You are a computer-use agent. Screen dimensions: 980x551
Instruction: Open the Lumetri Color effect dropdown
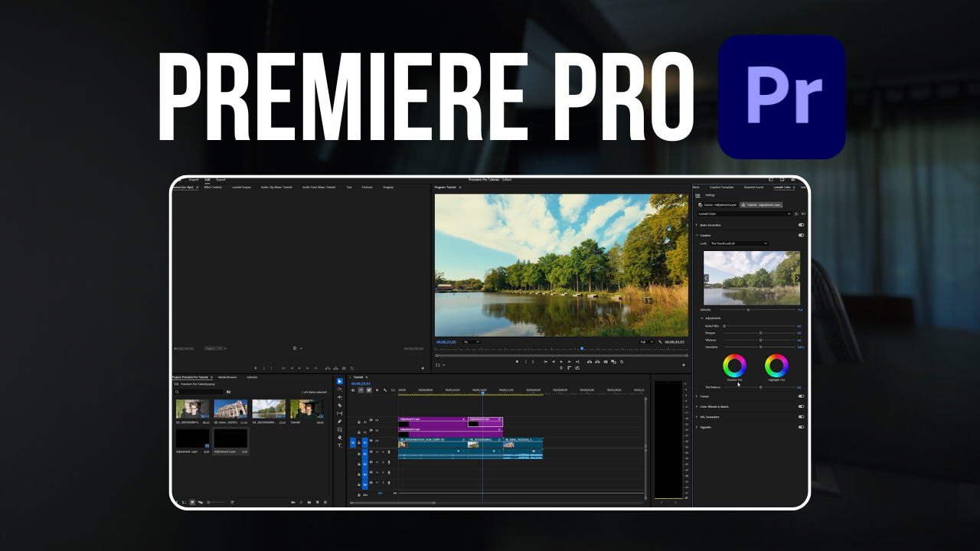click(x=744, y=214)
